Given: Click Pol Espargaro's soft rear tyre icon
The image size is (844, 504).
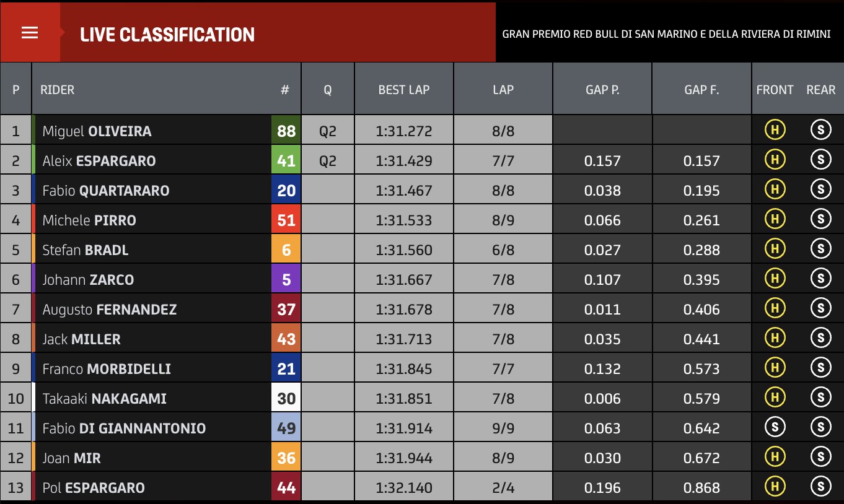Looking at the screenshot, I should 820,487.
